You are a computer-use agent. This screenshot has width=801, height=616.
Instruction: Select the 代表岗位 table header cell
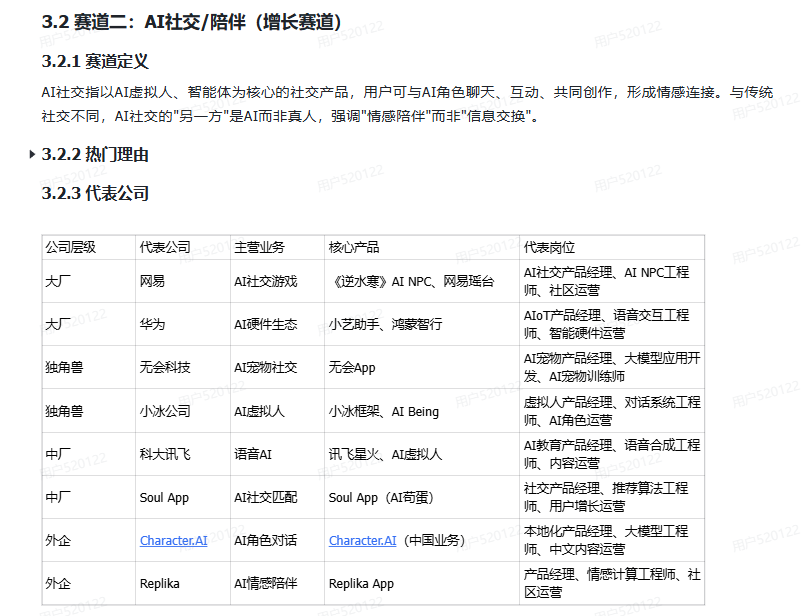tap(549, 247)
